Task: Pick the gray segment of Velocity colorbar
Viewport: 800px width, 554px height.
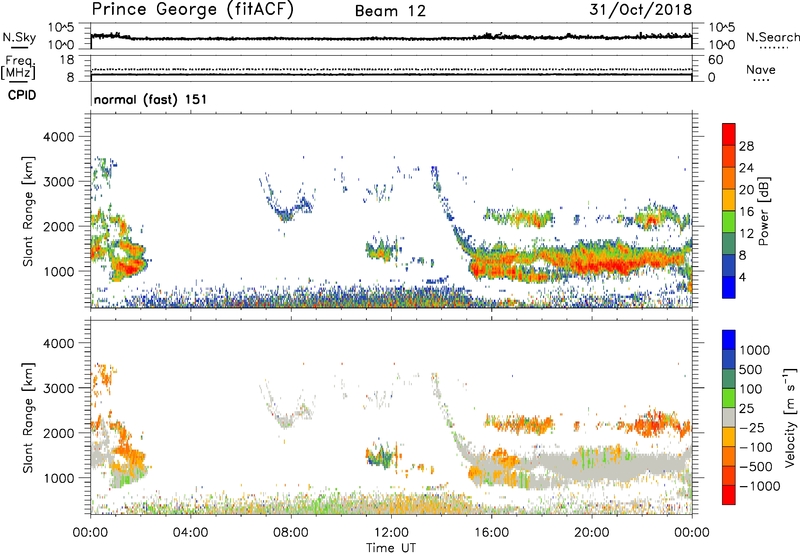Action: [x=729, y=417]
